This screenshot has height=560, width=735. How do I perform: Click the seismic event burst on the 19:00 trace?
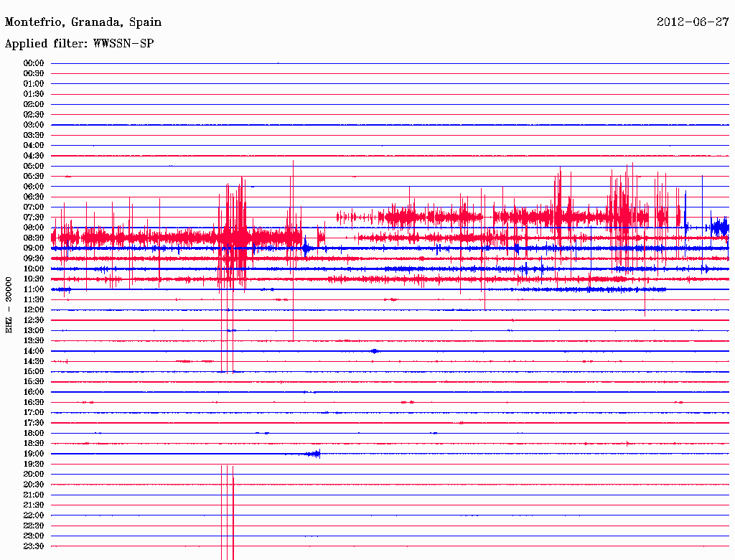point(312,454)
